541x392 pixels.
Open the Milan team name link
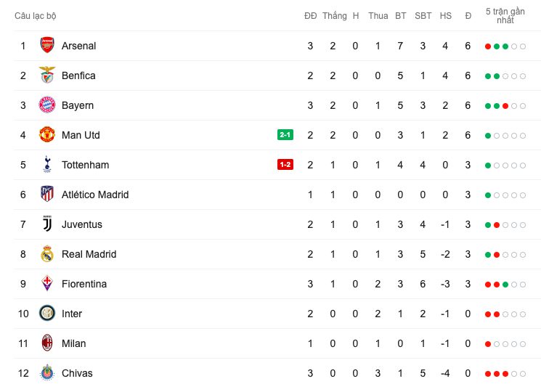[x=73, y=343]
